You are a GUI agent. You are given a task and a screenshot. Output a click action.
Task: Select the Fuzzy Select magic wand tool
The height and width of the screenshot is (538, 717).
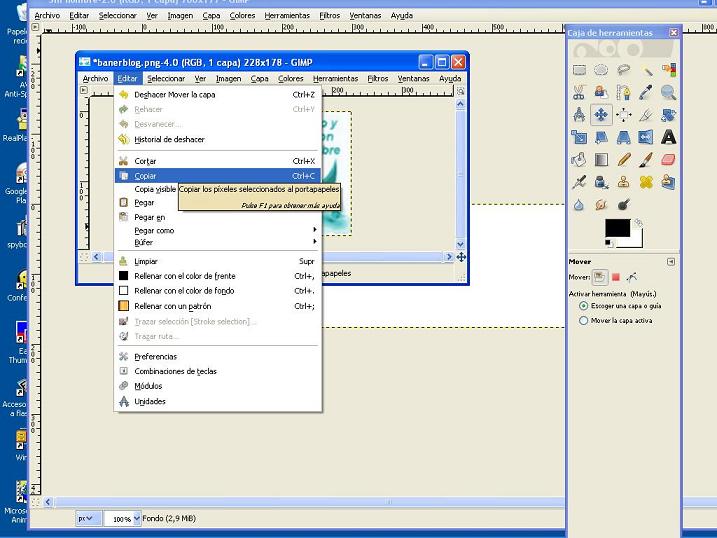(646, 70)
